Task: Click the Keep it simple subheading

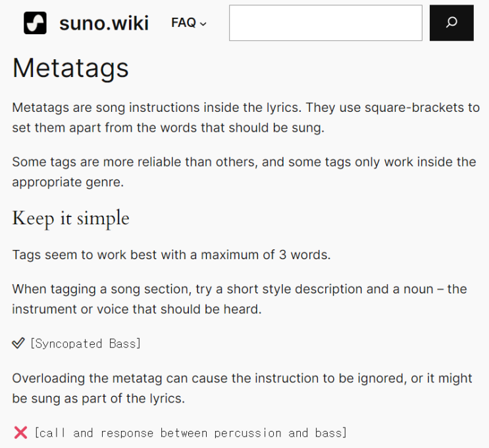Action: pos(70,218)
